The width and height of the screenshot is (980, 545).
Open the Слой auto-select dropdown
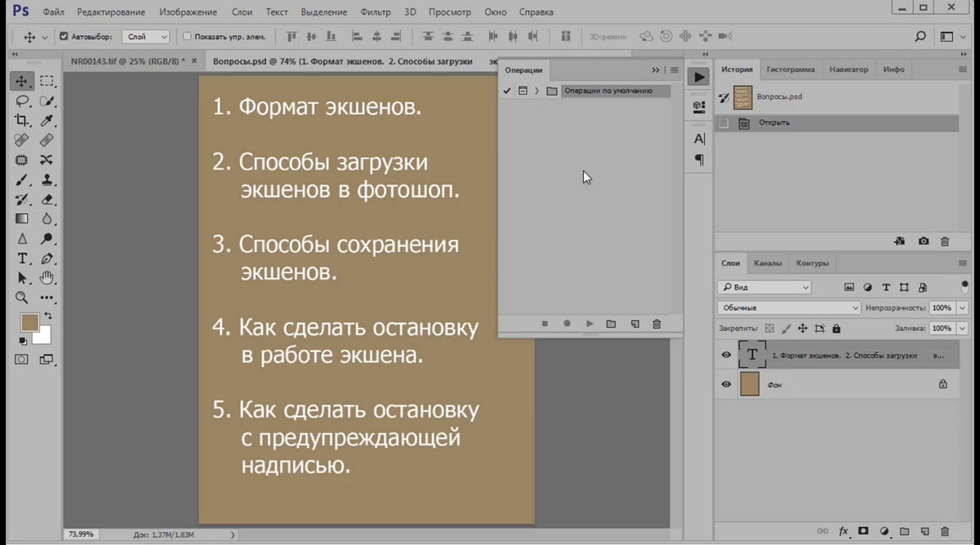click(x=146, y=37)
